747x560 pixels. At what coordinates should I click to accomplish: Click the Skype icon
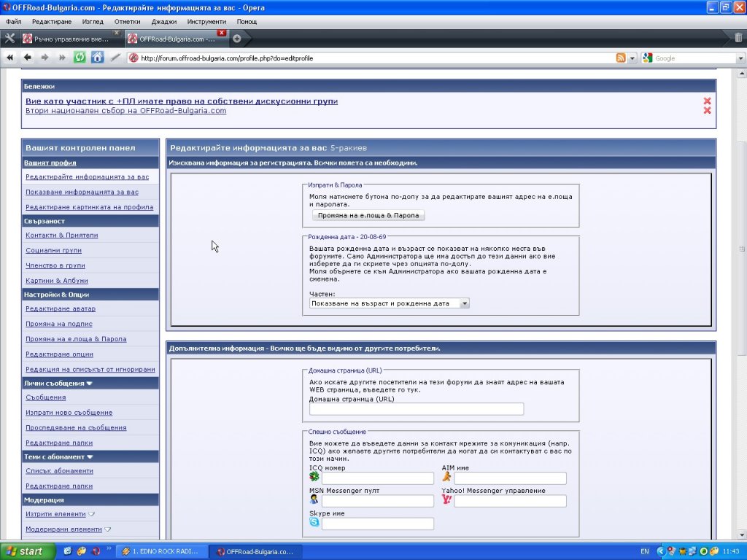point(314,522)
